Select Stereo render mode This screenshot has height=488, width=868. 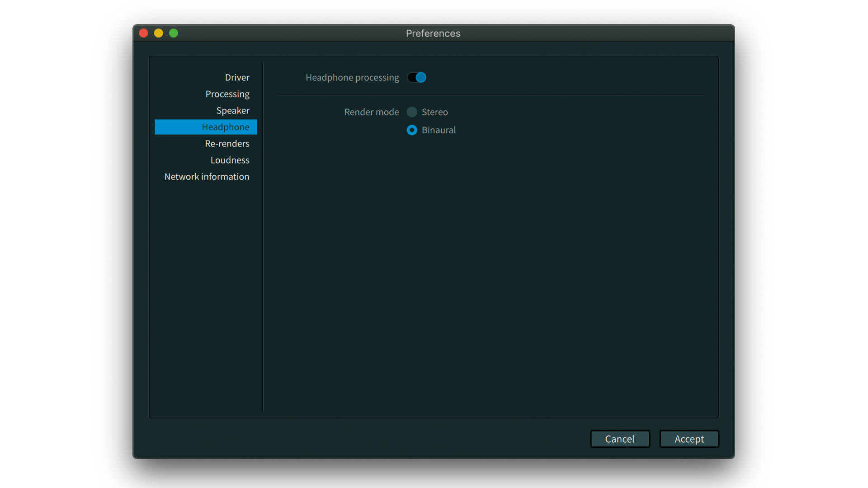point(412,112)
